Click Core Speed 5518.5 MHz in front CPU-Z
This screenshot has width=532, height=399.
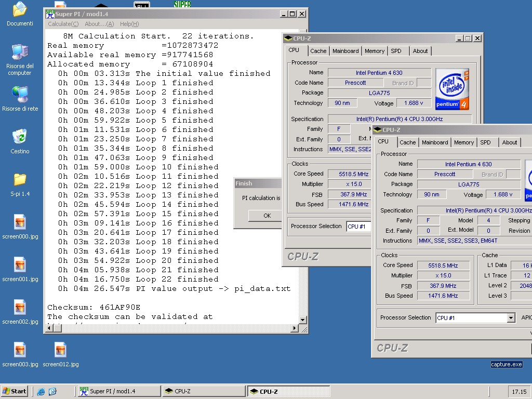point(443,265)
